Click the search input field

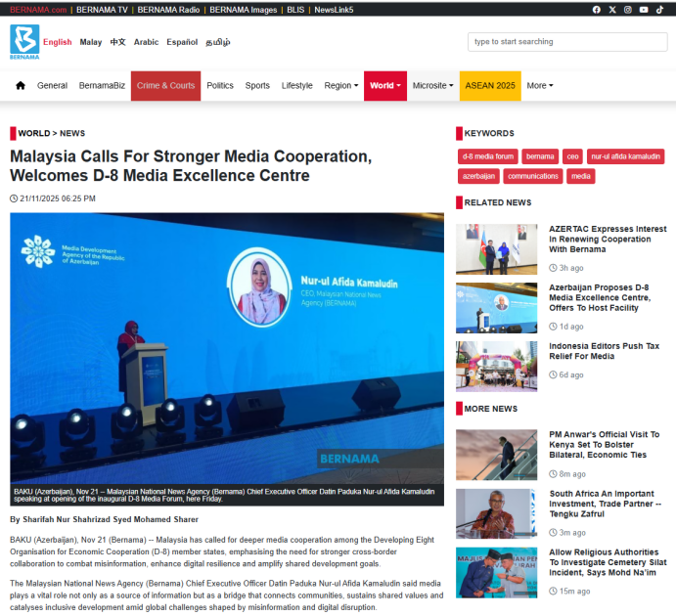[566, 42]
